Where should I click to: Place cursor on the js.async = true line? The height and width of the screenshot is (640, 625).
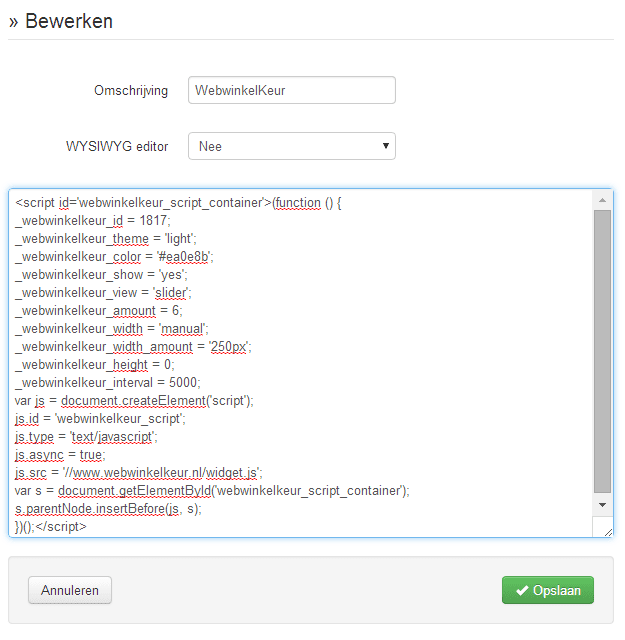click(59, 455)
